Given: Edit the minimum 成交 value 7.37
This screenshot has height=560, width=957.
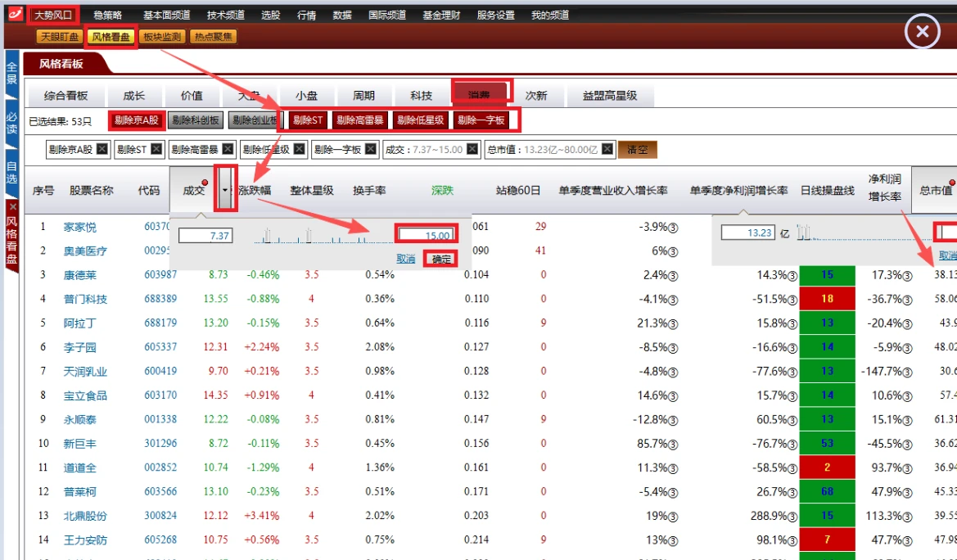Looking at the screenshot, I should point(205,236).
